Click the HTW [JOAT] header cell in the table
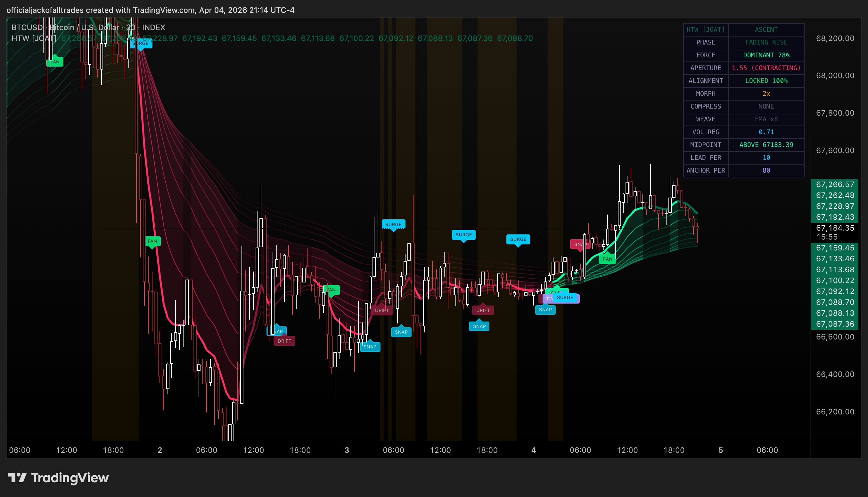This screenshot has width=868, height=497. coord(706,30)
